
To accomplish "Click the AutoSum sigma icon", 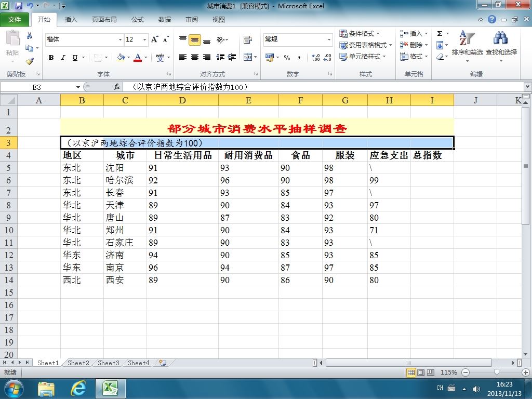I will (440, 34).
